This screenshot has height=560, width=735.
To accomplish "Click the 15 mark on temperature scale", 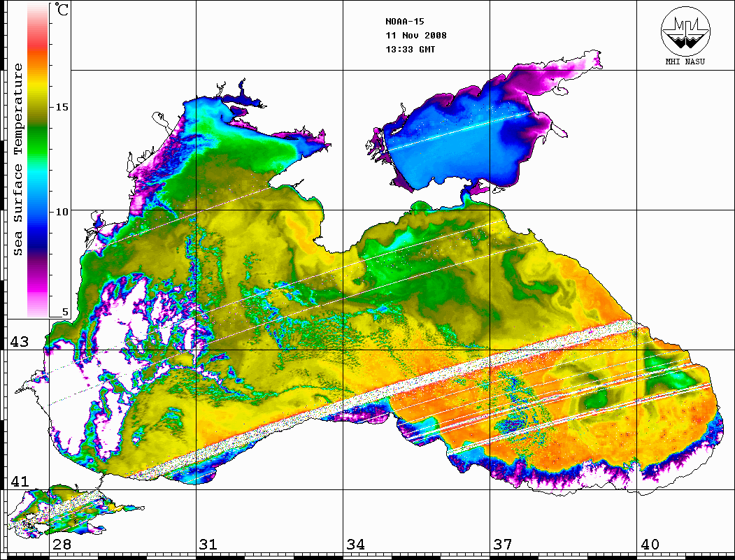I will 62,107.
